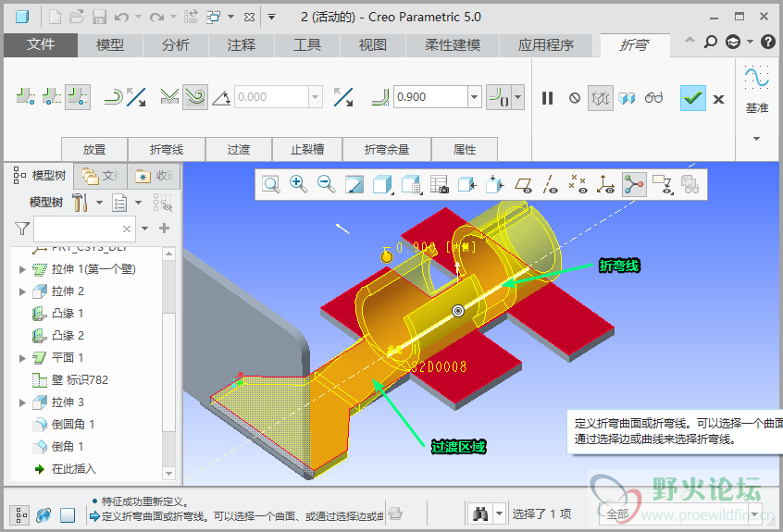Switch to the 柔性建模 ribbon tab
This screenshot has width=783, height=532.
(x=453, y=45)
